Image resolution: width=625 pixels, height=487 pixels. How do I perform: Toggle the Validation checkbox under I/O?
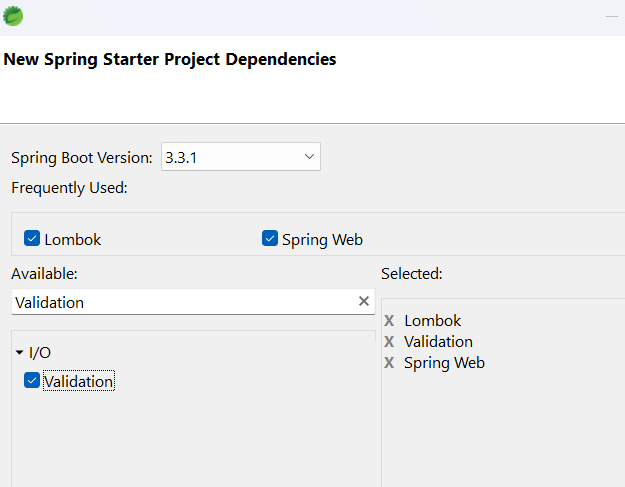[31, 380]
